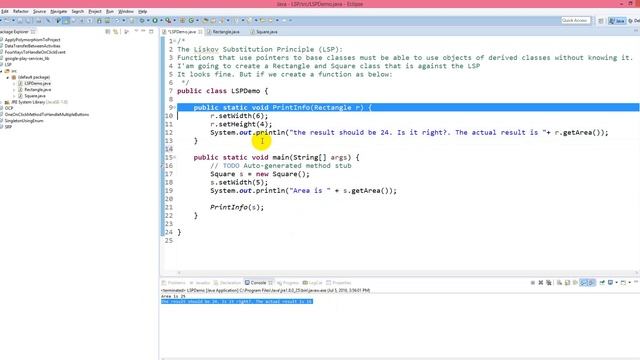Select OneOnClickMethodToHandleMultipleButtons project
The height and width of the screenshot is (360, 640).
click(x=47, y=115)
